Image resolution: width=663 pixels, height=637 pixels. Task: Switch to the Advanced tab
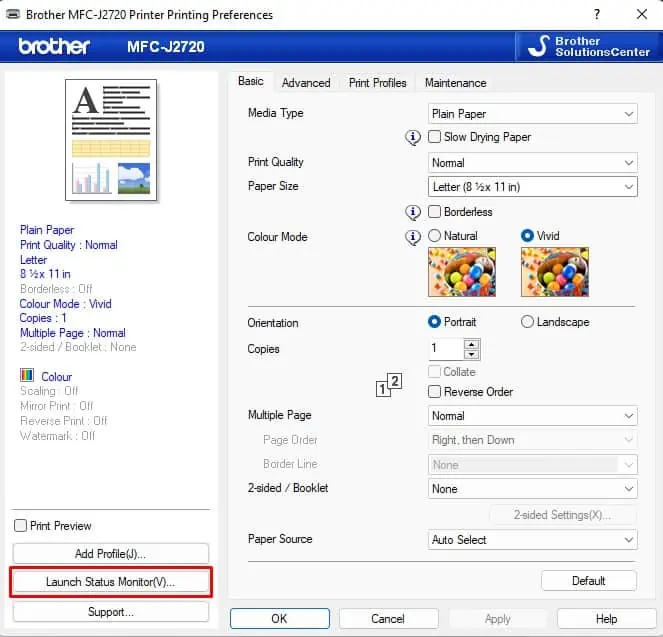pyautogui.click(x=306, y=83)
